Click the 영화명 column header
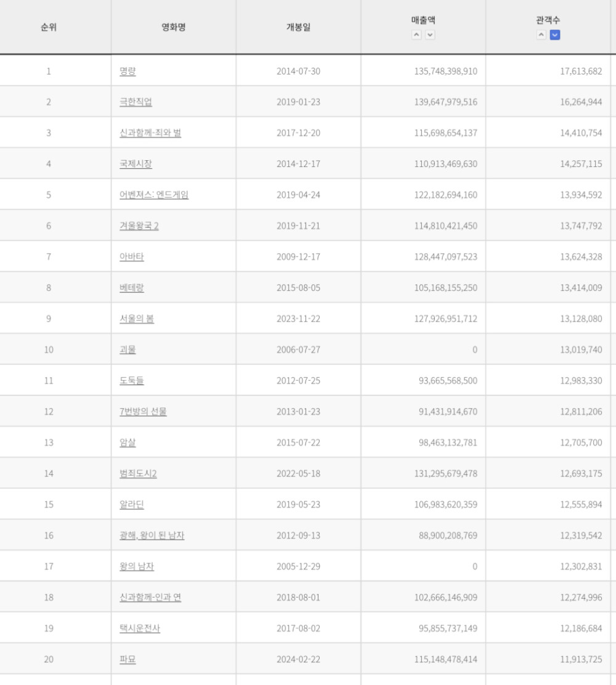Viewport: 616px width, 685px height. 173,27
